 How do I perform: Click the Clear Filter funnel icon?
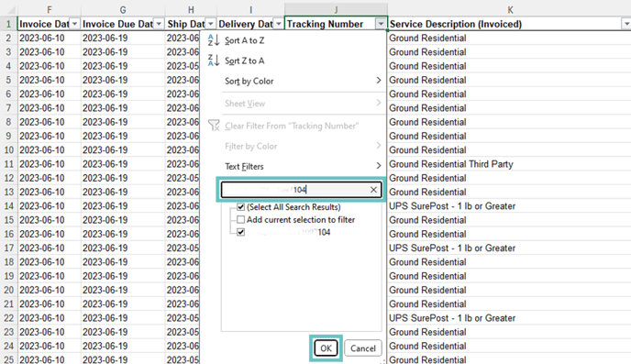pyautogui.click(x=214, y=126)
